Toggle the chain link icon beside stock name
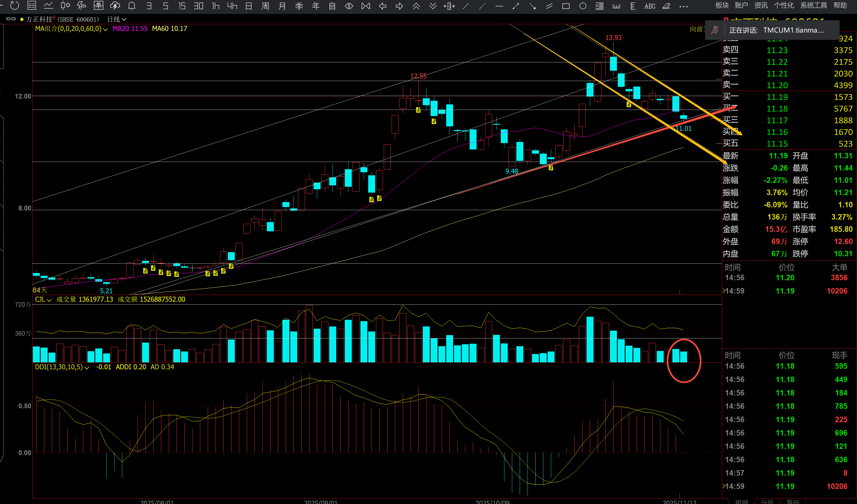Viewport: 857px width, 504px height. pyautogui.click(x=11, y=19)
